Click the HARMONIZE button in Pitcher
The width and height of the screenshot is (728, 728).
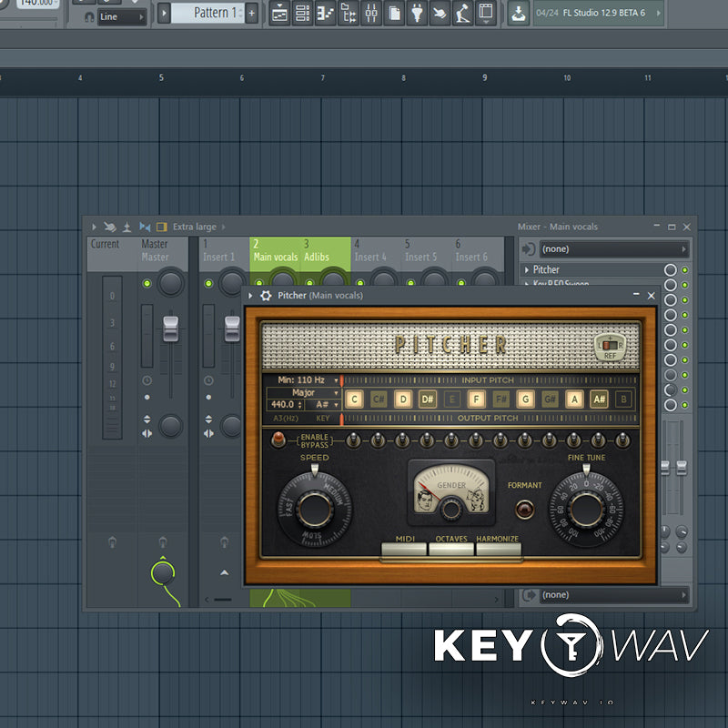[x=499, y=550]
